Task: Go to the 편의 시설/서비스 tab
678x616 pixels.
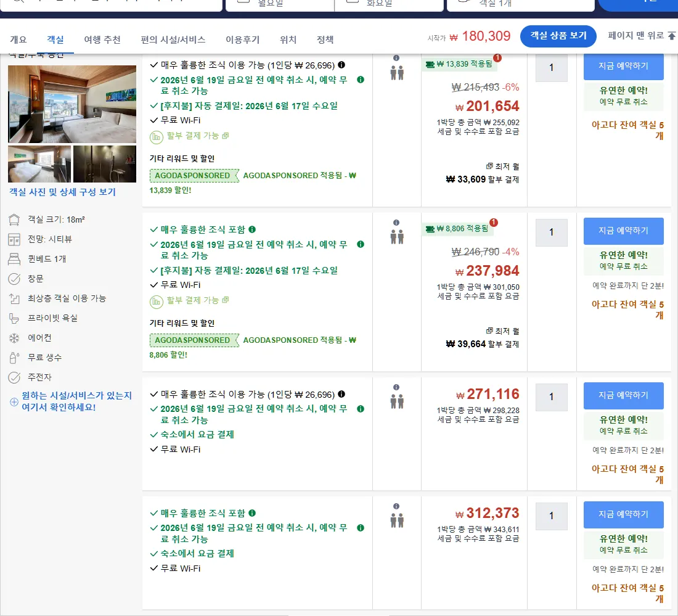Action: pos(173,40)
